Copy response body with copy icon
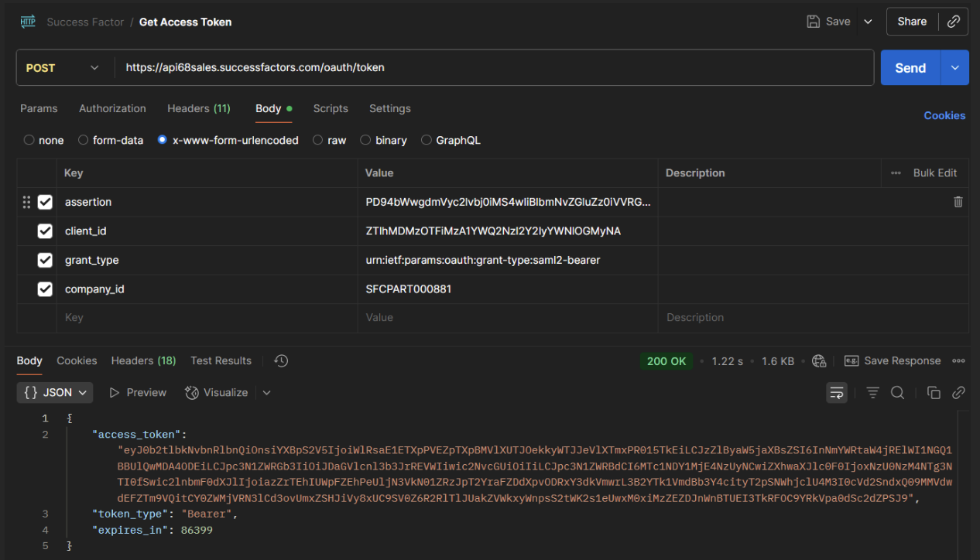980x560 pixels. [934, 393]
